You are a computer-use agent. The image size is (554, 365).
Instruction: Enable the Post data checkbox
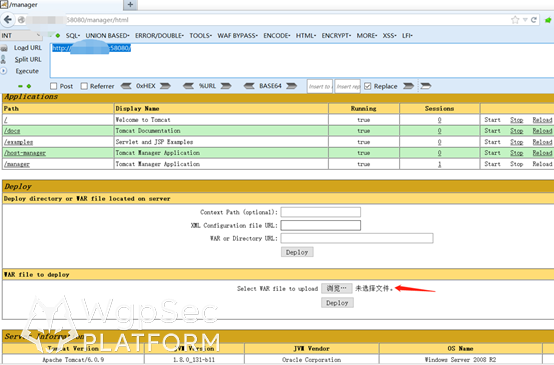point(53,86)
